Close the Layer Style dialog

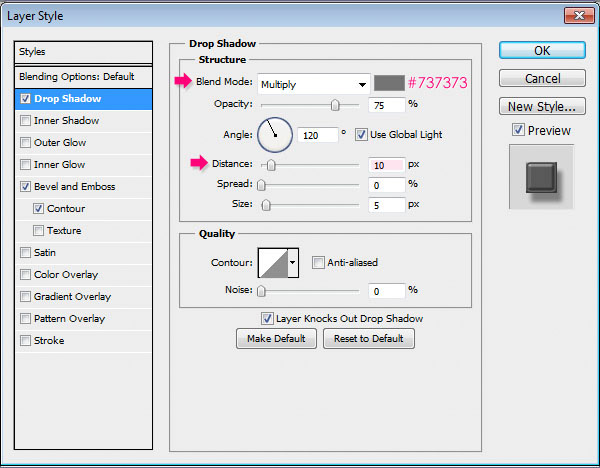click(579, 15)
